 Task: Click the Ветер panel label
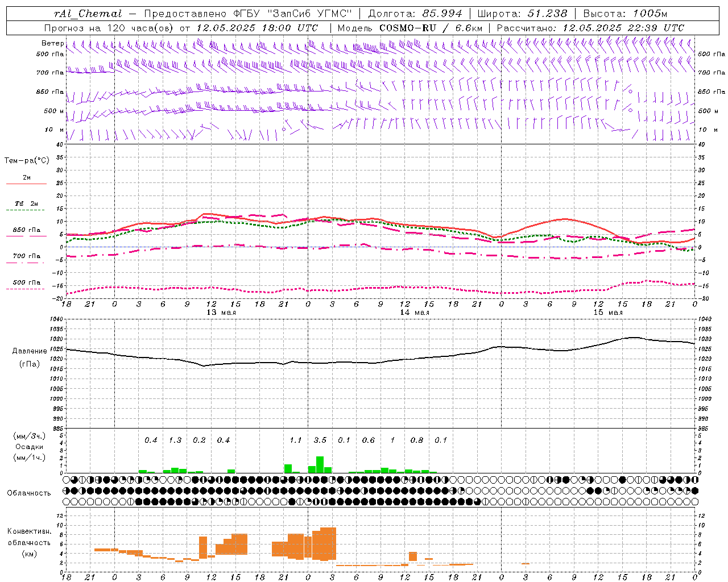52,43
